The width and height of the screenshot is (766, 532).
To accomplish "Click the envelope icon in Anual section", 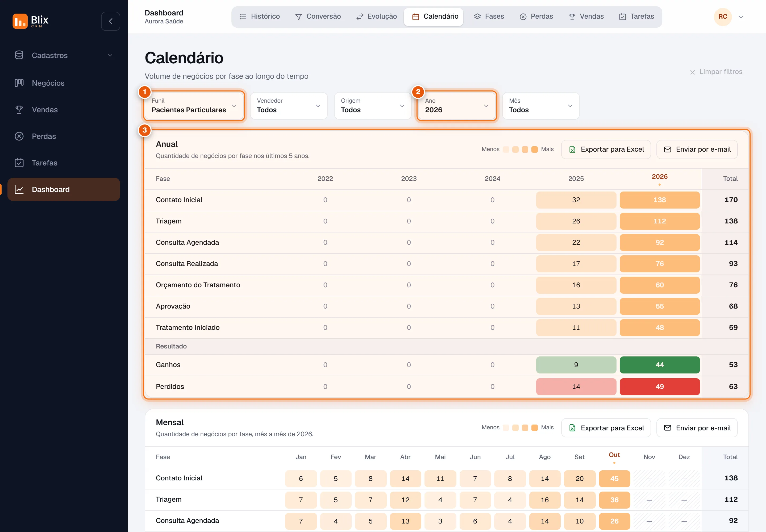I will click(x=667, y=149).
